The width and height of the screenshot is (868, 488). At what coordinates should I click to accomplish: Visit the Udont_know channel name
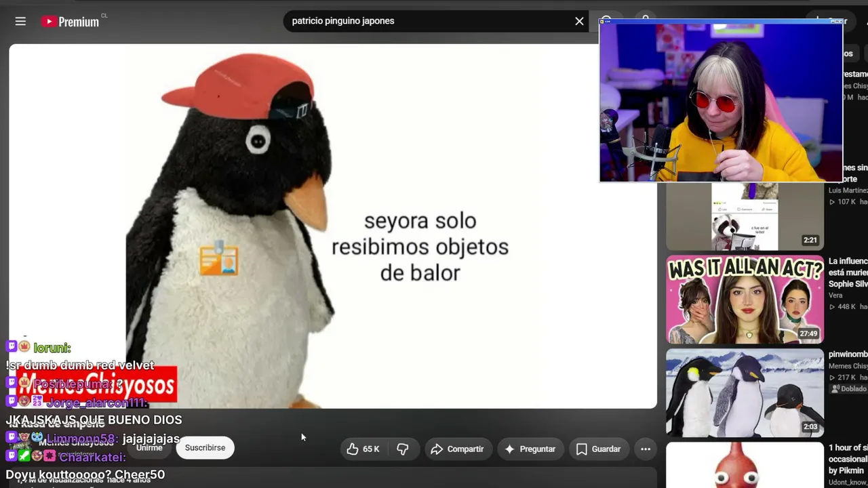[848, 483]
